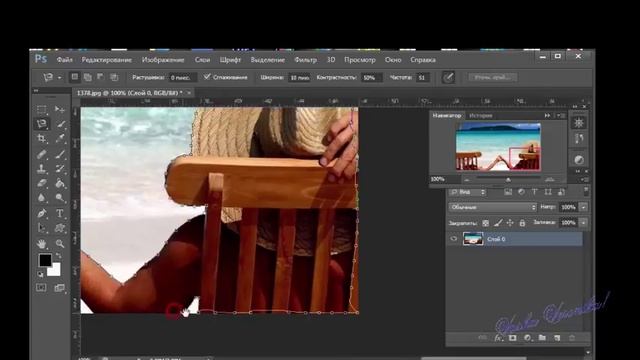Create a new layer

557,338
